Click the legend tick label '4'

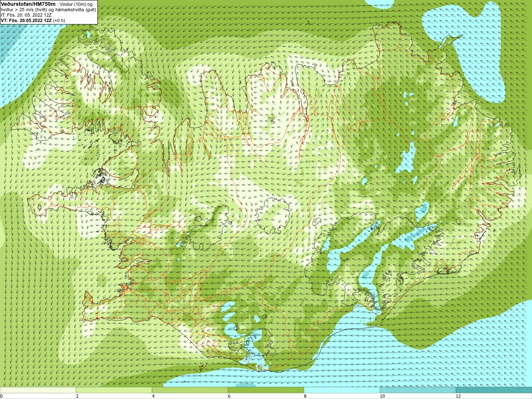(x=153, y=397)
